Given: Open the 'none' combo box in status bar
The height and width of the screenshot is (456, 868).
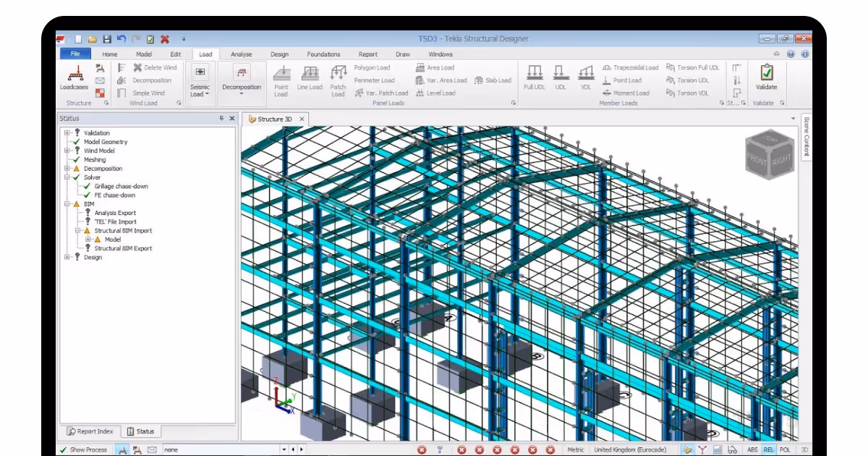Looking at the screenshot, I should pos(225,449).
